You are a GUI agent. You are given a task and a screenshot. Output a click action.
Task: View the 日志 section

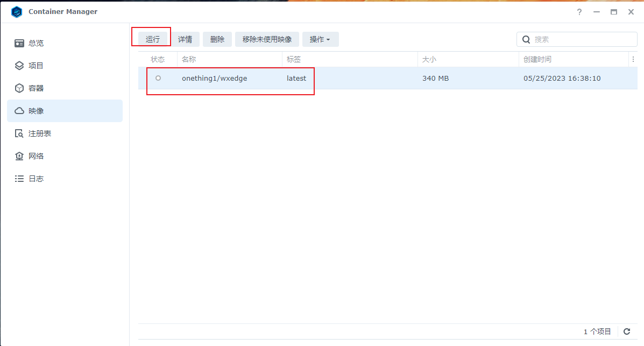coord(65,179)
